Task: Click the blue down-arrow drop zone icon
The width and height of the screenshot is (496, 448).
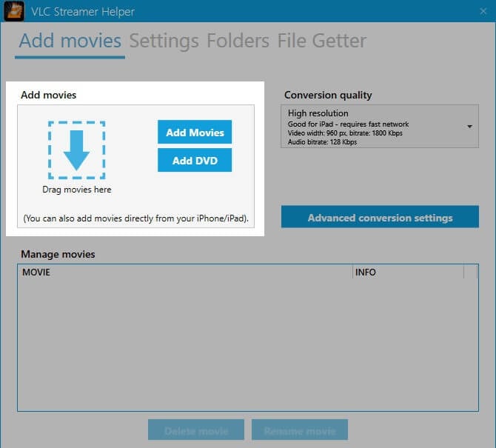Action: [x=76, y=150]
